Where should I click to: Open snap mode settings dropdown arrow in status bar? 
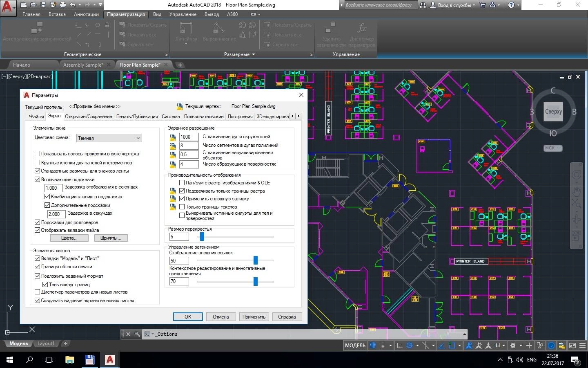[390, 346]
